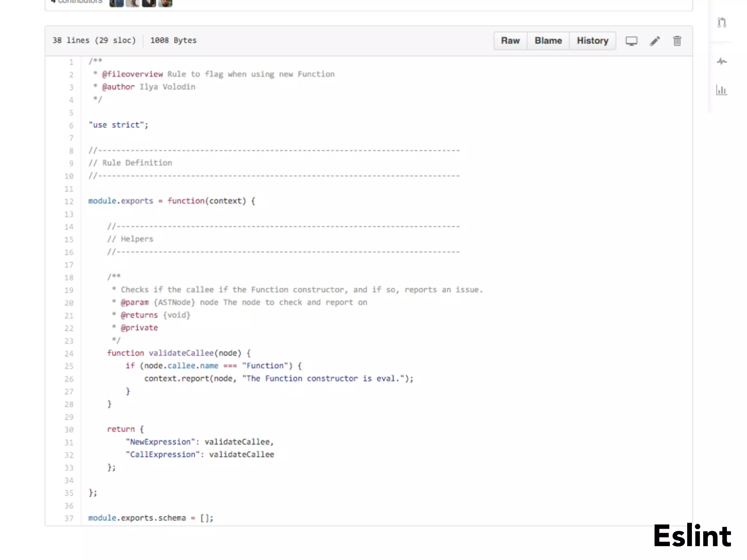Open Pull Requests sidebar icon
Viewport: 747px width, 560px height.
721,23
